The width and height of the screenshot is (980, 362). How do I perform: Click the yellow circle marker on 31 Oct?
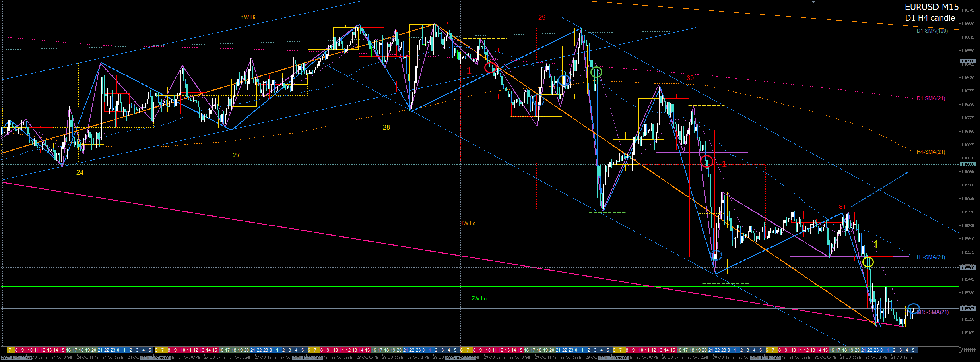pyautogui.click(x=868, y=262)
